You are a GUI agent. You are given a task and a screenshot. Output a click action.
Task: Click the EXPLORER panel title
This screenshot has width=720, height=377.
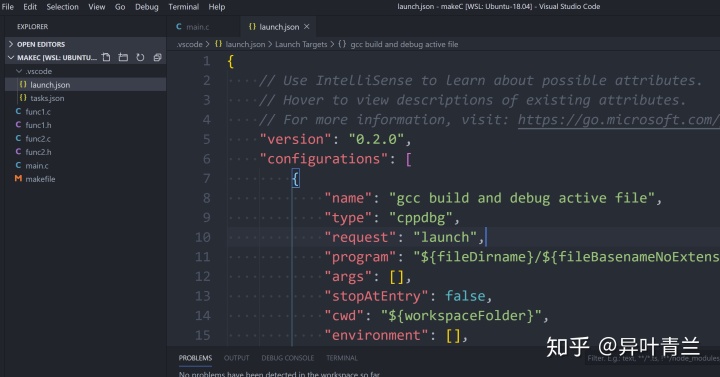click(33, 27)
